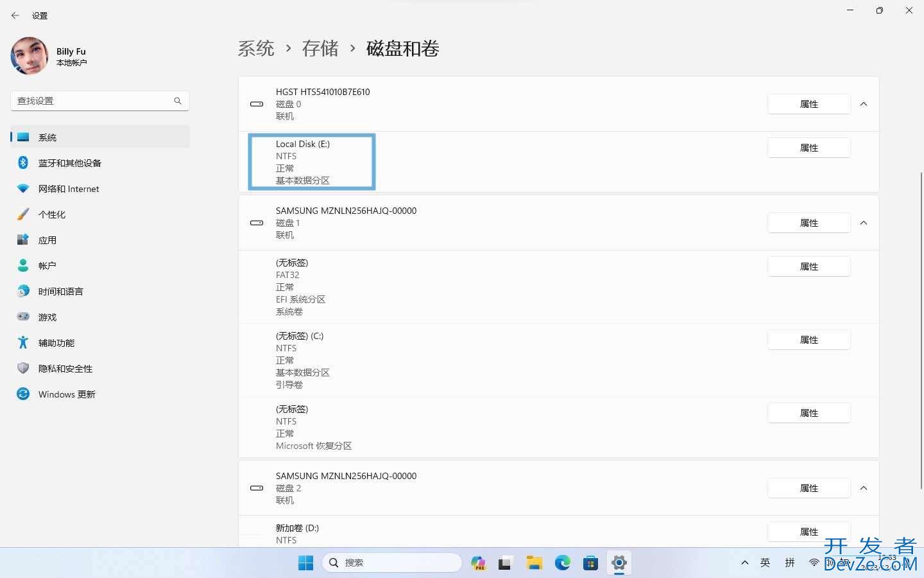Viewport: 924px width, 578px height.
Task: Open the Windows Start menu
Action: click(x=306, y=563)
